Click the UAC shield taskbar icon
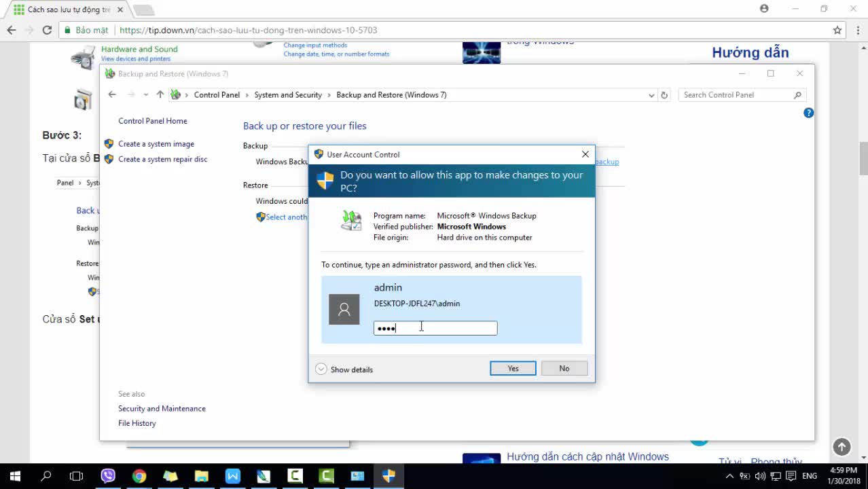 (388, 476)
